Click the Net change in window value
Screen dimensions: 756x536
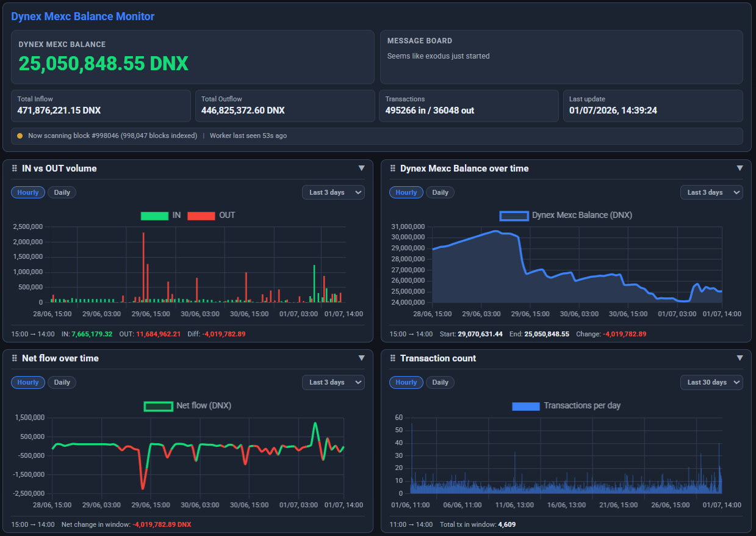[x=162, y=524]
